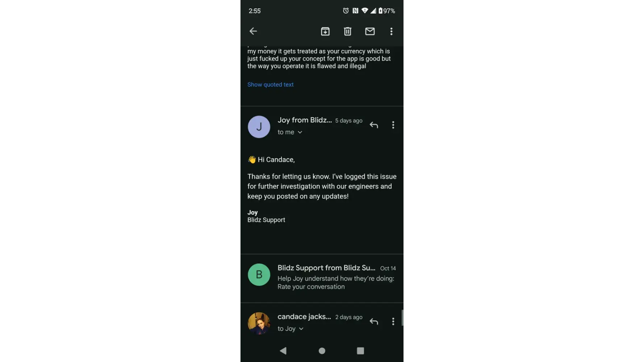Mark conversation as unread envelope icon
This screenshot has height=362, width=644.
pyautogui.click(x=370, y=31)
